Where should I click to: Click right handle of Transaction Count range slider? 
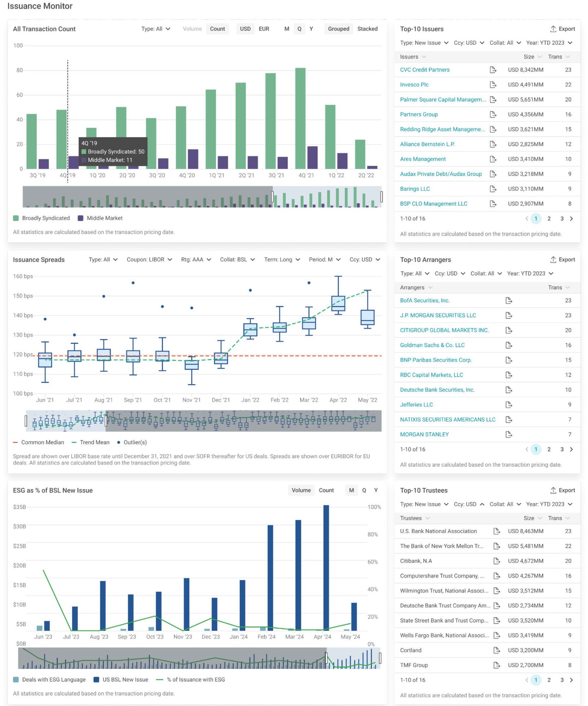pos(381,197)
